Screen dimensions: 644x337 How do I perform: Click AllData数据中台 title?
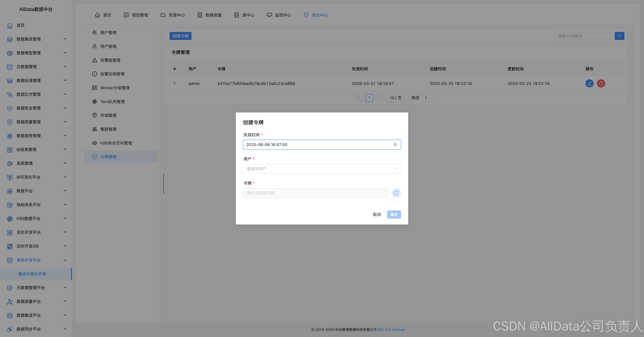(36, 9)
